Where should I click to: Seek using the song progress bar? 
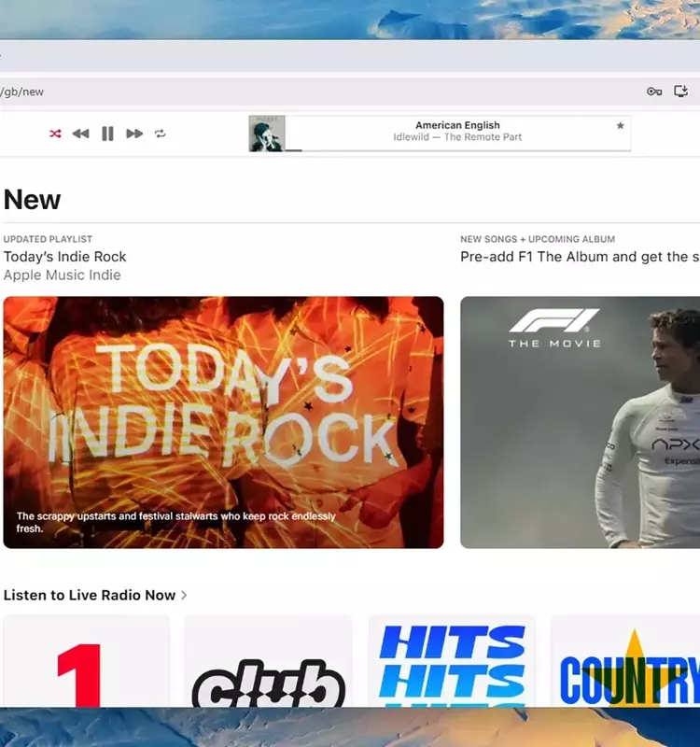click(x=457, y=150)
